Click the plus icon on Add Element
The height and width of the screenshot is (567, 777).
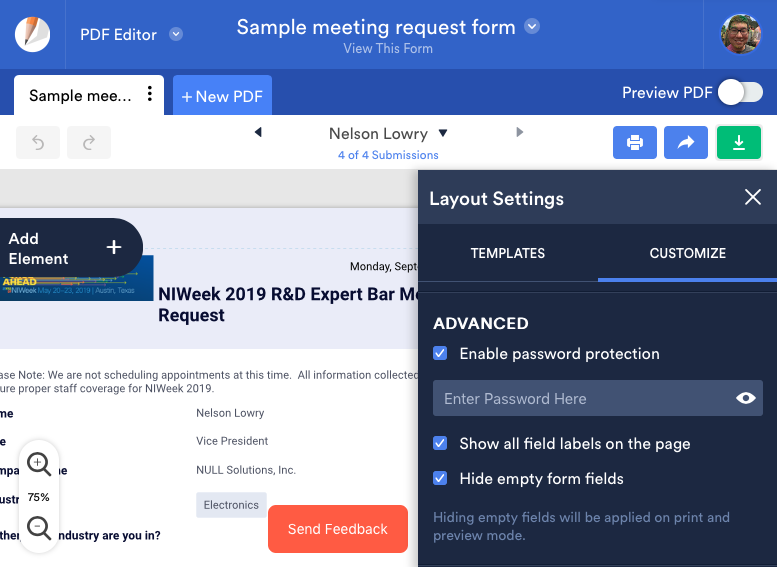[x=114, y=247]
